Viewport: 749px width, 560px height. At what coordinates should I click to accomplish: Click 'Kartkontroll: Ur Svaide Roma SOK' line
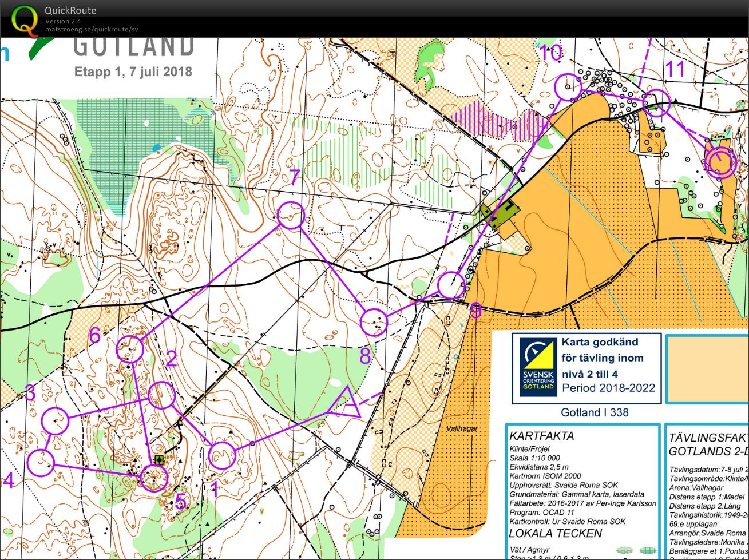coord(567,522)
